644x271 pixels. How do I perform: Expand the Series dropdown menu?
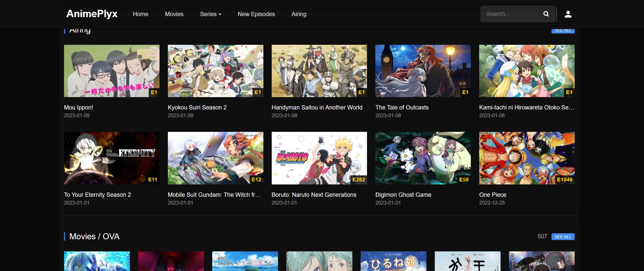click(x=211, y=14)
